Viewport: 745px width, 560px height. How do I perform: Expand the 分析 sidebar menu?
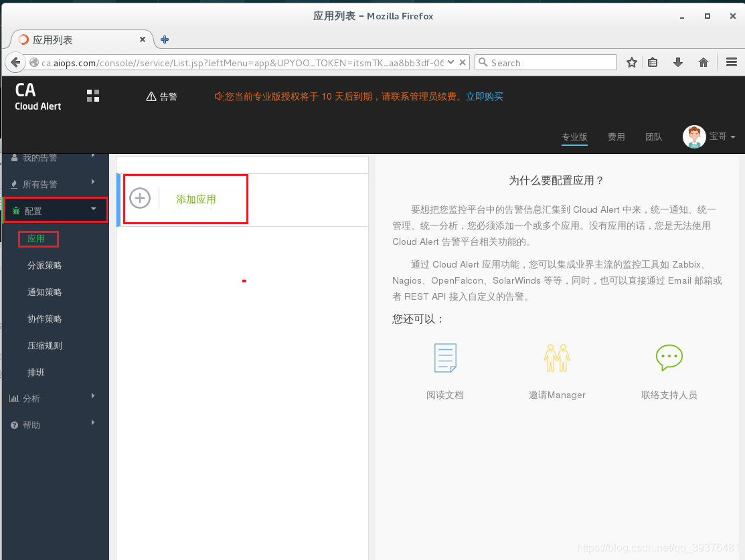click(x=55, y=398)
